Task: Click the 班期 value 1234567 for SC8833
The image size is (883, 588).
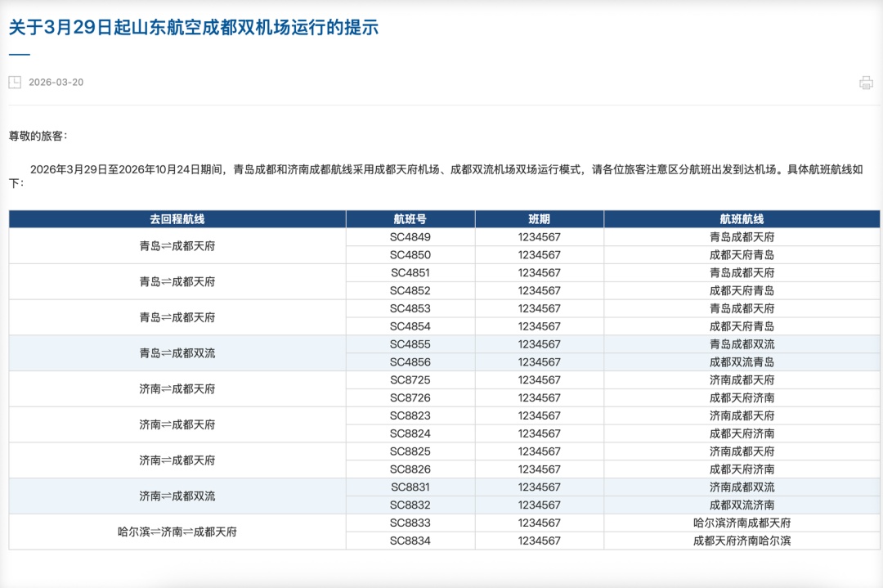Action: (x=539, y=523)
